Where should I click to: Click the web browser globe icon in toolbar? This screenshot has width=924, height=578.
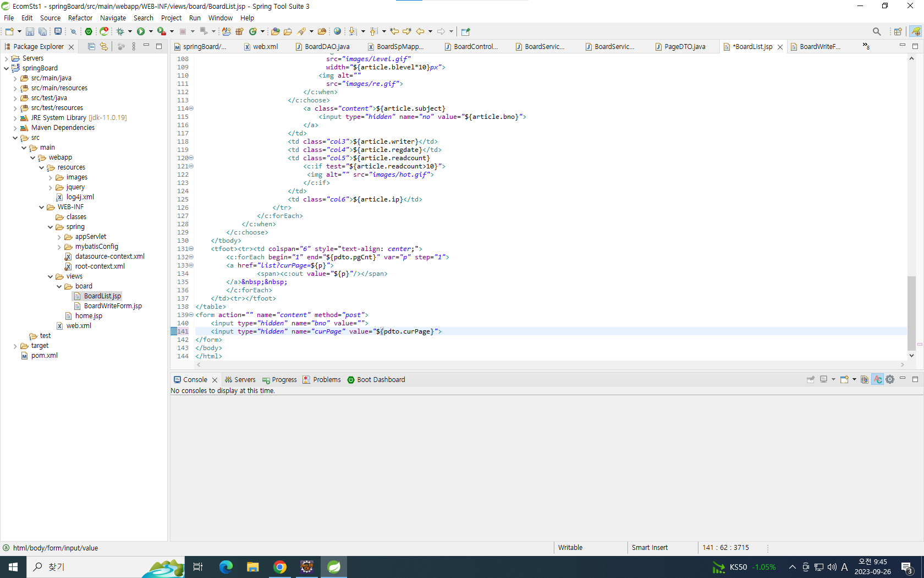coord(337,31)
